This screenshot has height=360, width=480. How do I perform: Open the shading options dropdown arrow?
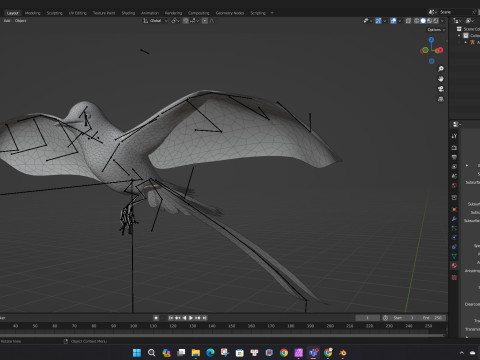click(442, 21)
